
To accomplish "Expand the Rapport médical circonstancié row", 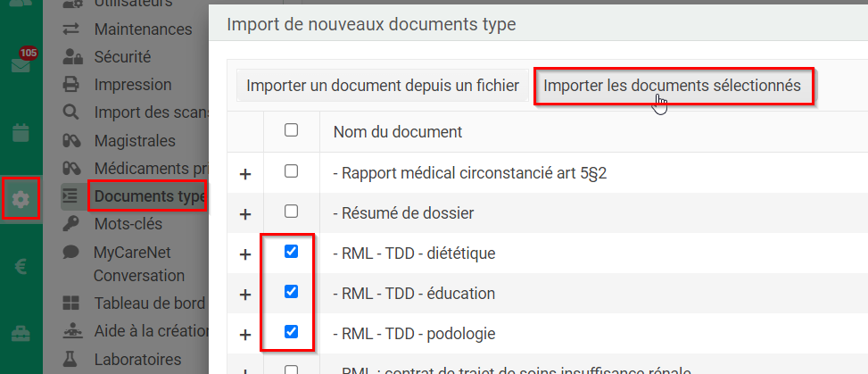I will coord(245,174).
